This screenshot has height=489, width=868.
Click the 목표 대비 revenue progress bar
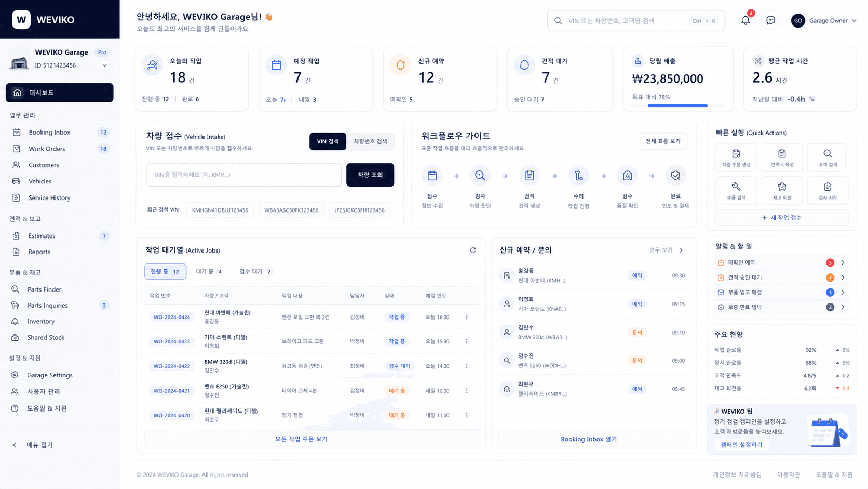pyautogui.click(x=678, y=106)
